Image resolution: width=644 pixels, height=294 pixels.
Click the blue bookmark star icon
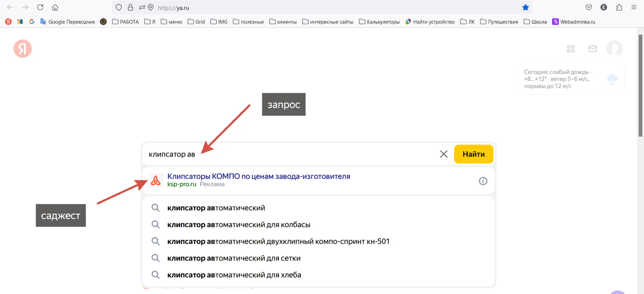pyautogui.click(x=526, y=7)
